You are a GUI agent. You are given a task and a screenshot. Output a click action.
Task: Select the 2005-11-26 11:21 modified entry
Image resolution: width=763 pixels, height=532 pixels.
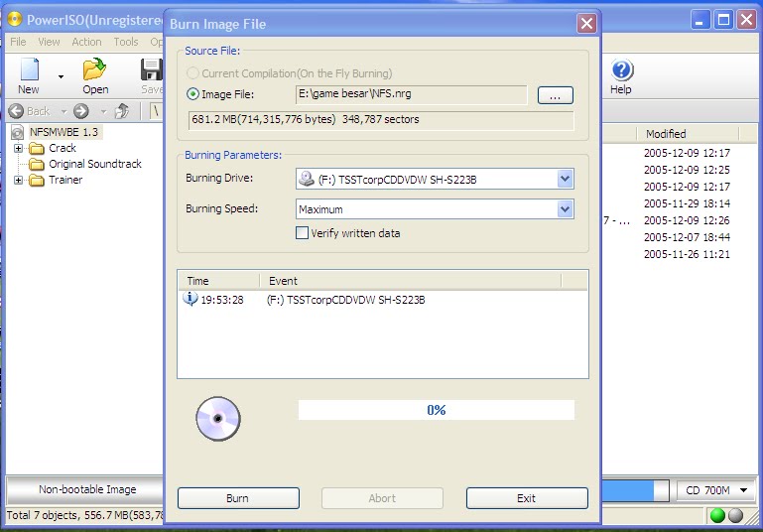pos(687,254)
